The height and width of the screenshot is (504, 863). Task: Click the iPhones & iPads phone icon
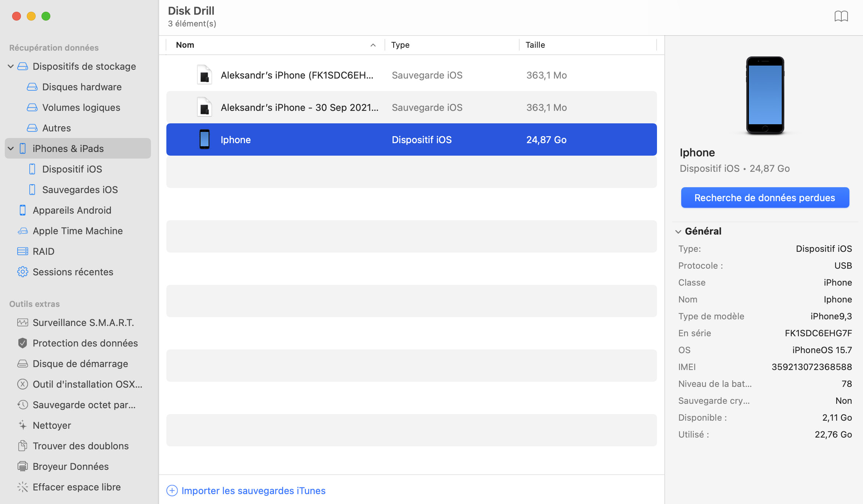click(23, 149)
